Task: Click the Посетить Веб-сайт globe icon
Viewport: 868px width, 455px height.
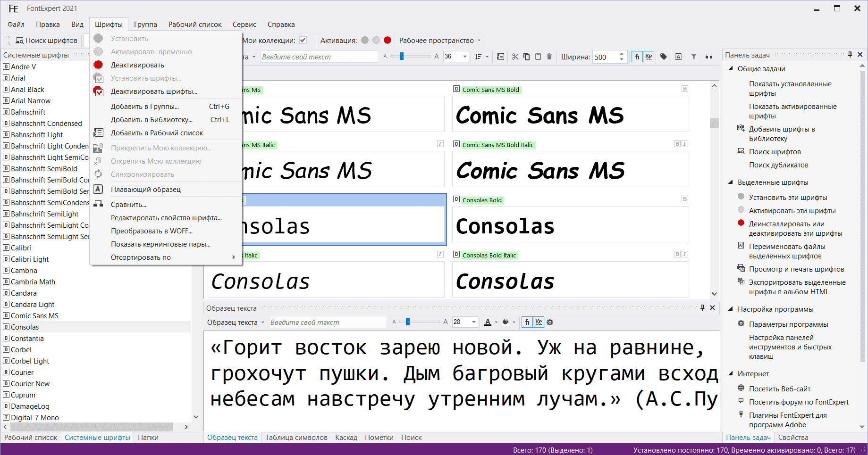Action: [741, 389]
